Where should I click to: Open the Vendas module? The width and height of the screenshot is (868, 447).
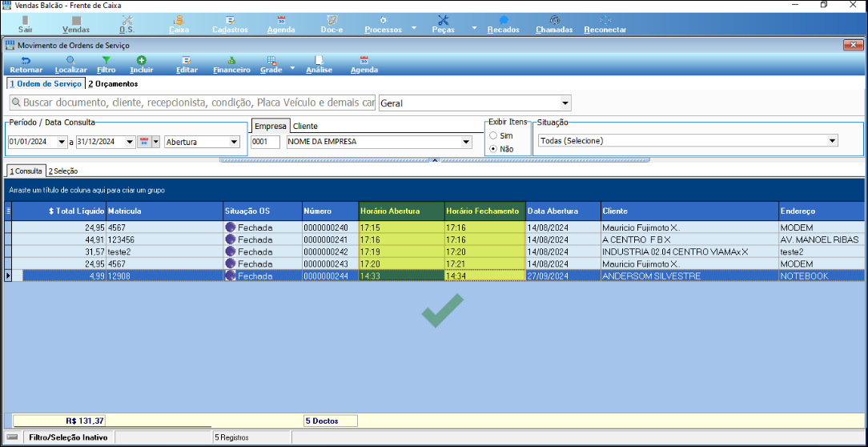pos(76,24)
